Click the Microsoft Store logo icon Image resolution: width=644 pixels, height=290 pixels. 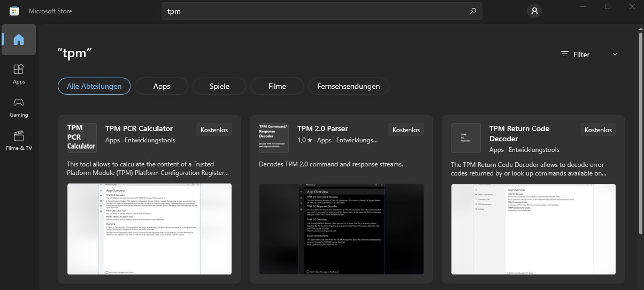click(14, 11)
